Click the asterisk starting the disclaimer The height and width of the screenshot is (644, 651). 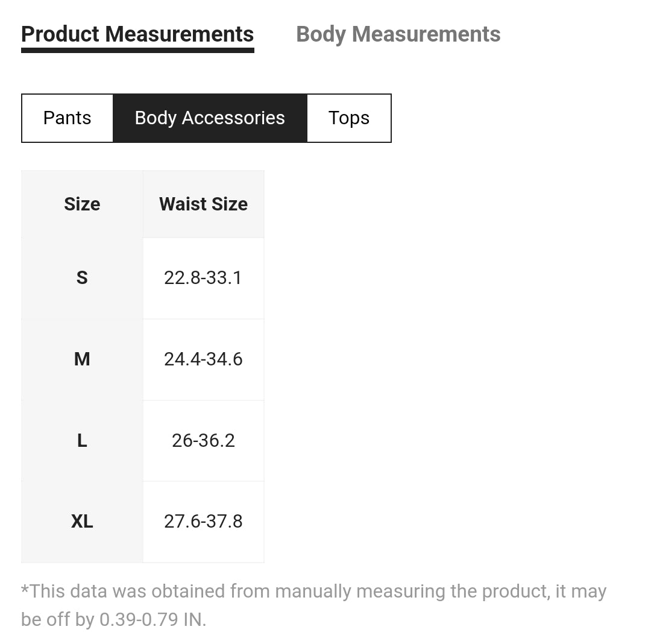[x=25, y=589]
